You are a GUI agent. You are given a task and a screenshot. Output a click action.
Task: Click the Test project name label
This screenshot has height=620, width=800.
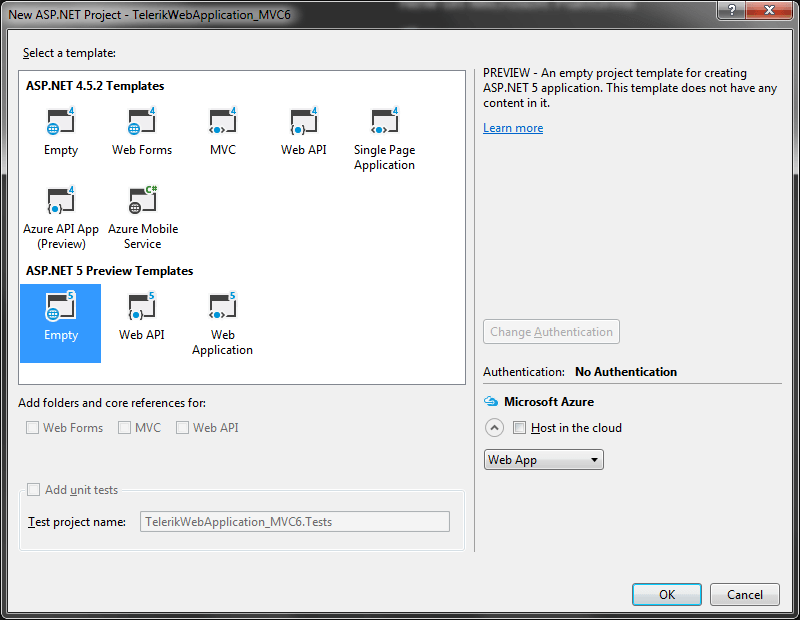(77, 522)
